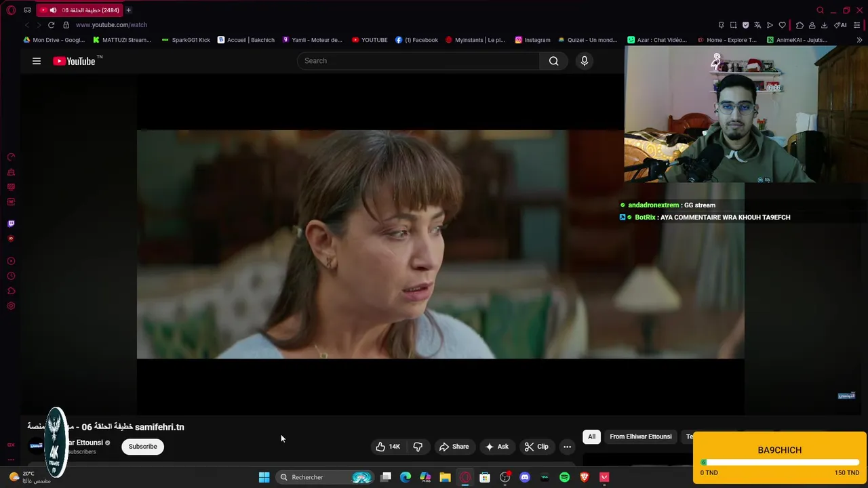The width and height of the screenshot is (868, 488).
Task: Click the site padlock icon
Action: click(66, 25)
